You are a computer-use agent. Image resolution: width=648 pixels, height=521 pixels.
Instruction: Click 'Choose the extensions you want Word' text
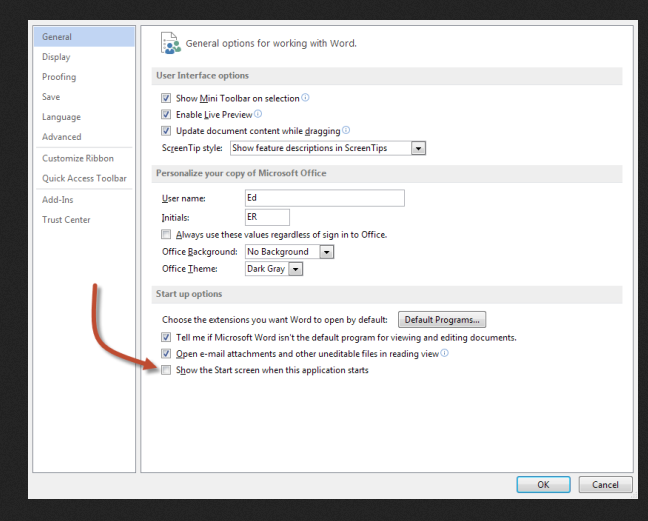click(274, 320)
